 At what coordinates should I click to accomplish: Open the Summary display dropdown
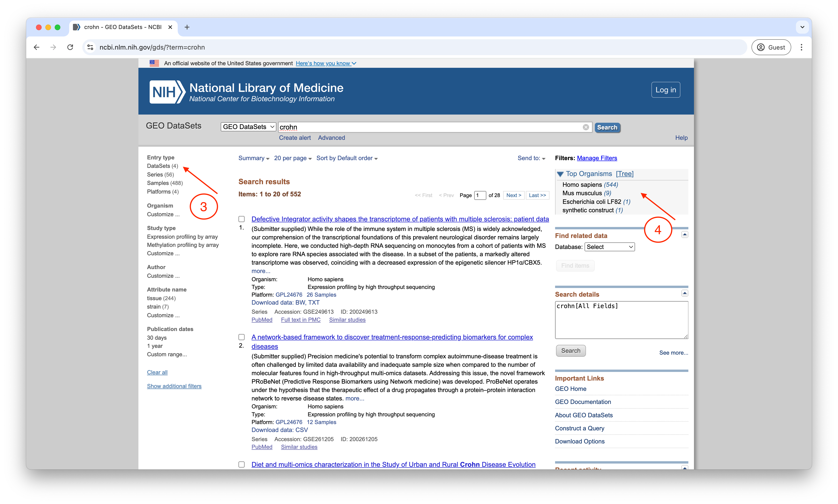254,158
